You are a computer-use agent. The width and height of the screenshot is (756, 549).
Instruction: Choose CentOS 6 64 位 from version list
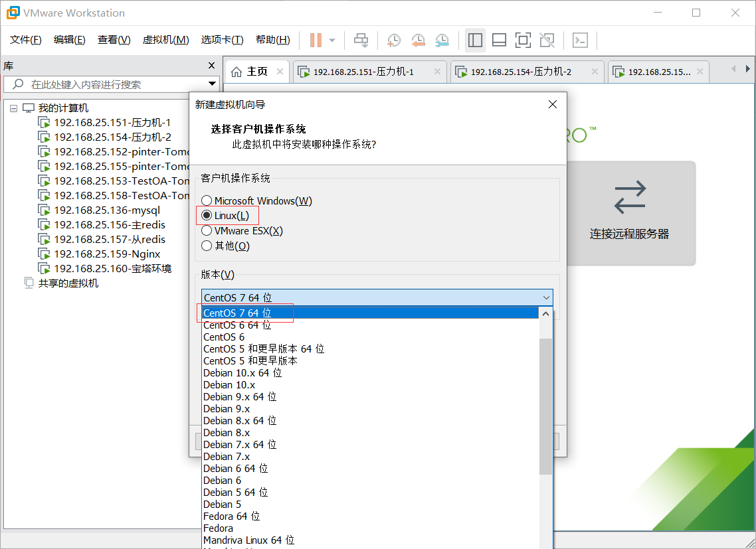[370, 325]
